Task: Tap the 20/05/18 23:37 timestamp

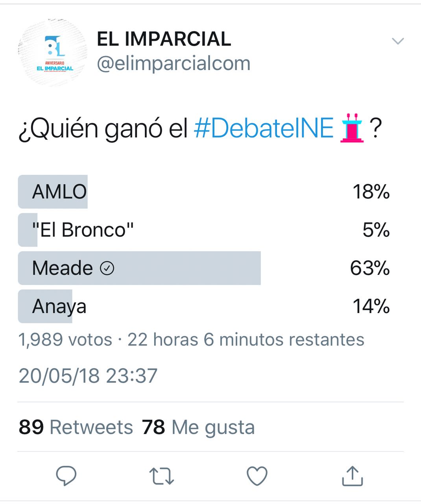Action: point(88,376)
